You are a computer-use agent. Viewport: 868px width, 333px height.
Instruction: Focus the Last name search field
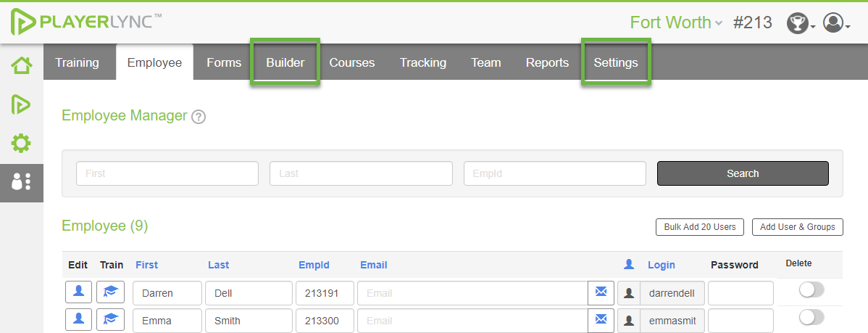[361, 173]
